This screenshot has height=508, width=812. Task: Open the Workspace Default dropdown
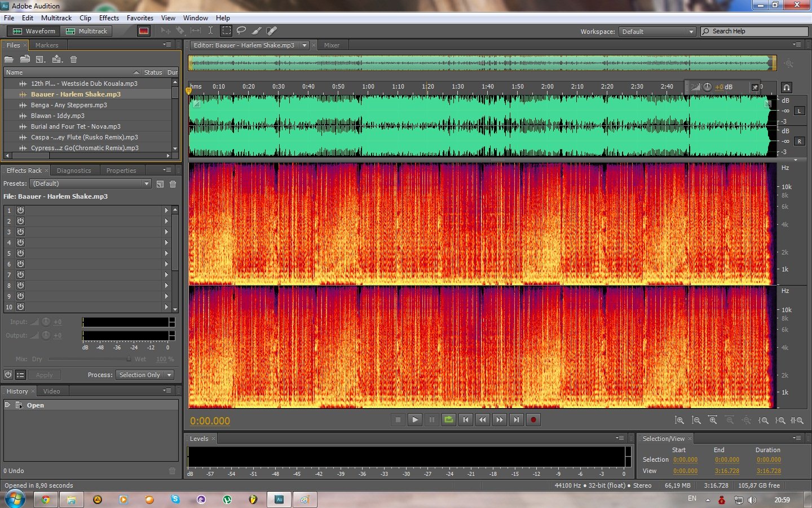coord(657,32)
